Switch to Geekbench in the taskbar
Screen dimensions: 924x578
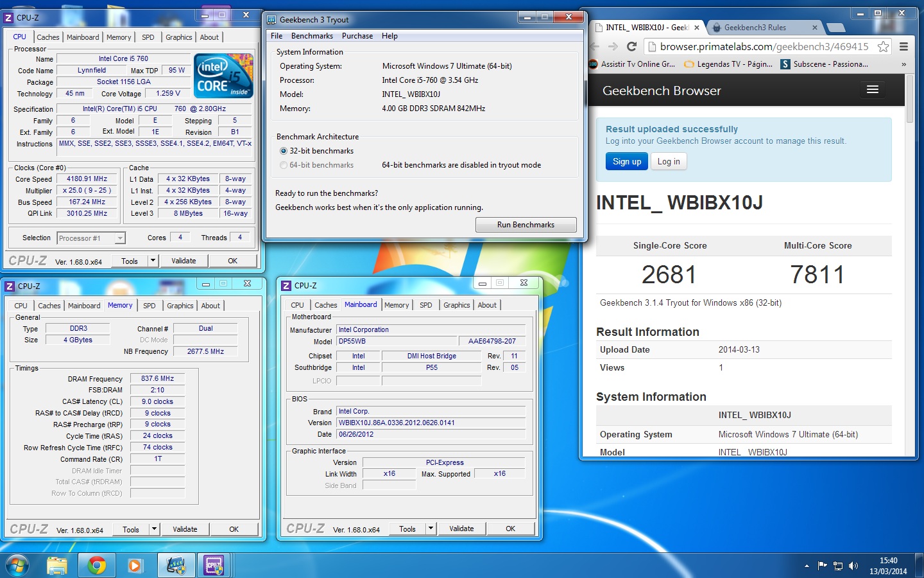pos(176,566)
